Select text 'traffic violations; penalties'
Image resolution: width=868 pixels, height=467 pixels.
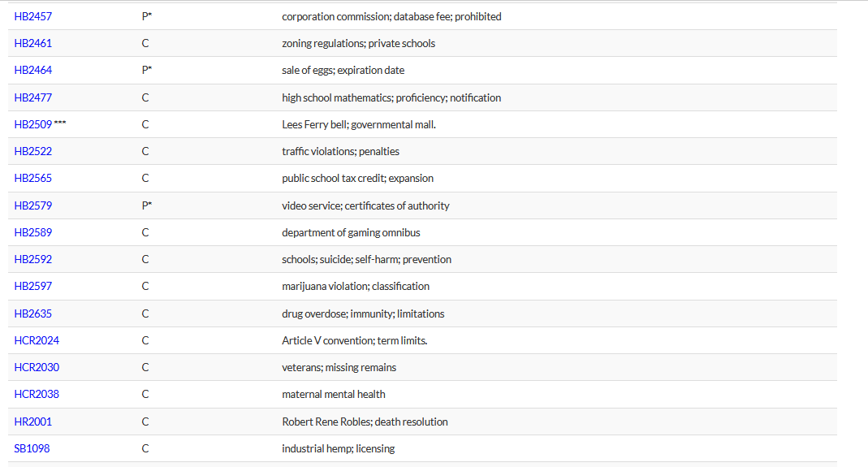[x=340, y=151]
